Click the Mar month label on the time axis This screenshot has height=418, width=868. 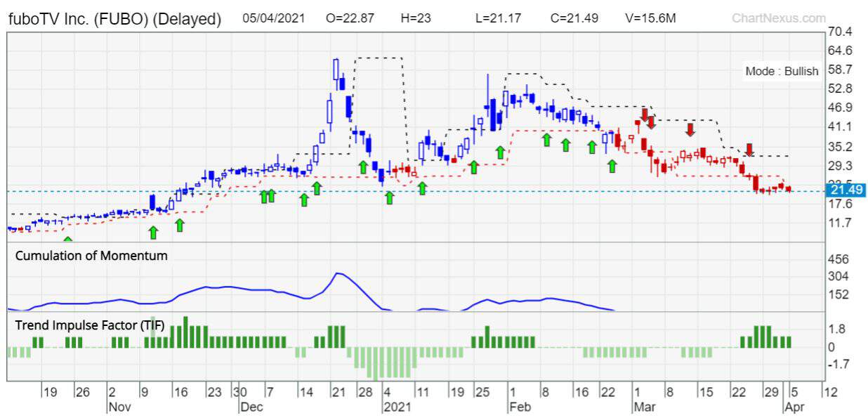point(645,407)
